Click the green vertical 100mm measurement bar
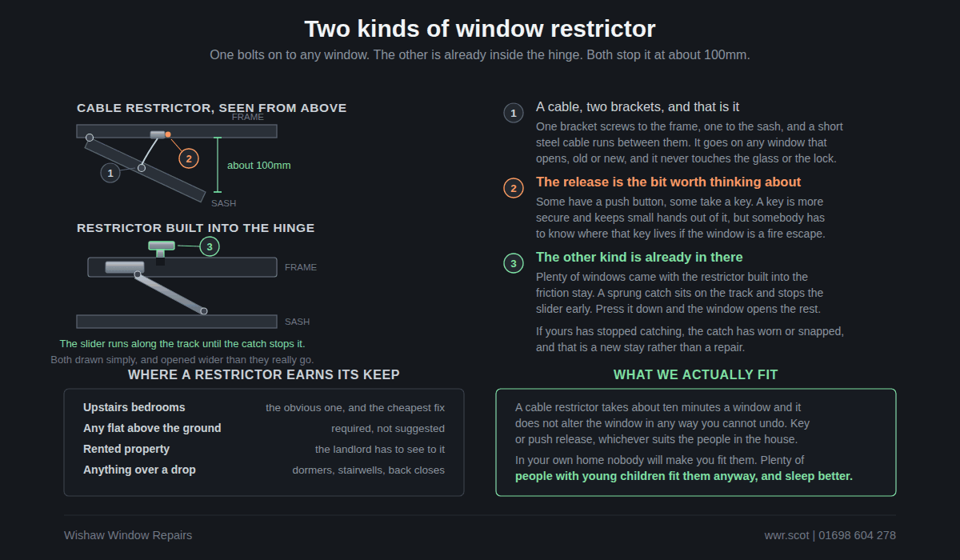960x560 pixels. tap(218, 165)
